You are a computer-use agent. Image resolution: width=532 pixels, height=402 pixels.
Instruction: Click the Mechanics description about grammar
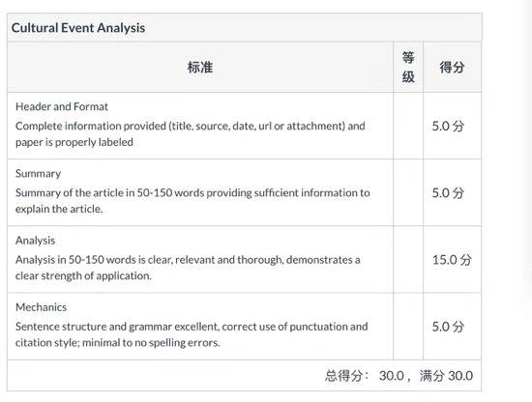192,334
